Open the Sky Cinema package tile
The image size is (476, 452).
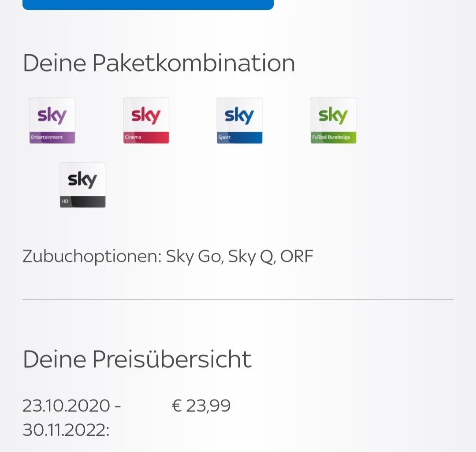pos(146,120)
